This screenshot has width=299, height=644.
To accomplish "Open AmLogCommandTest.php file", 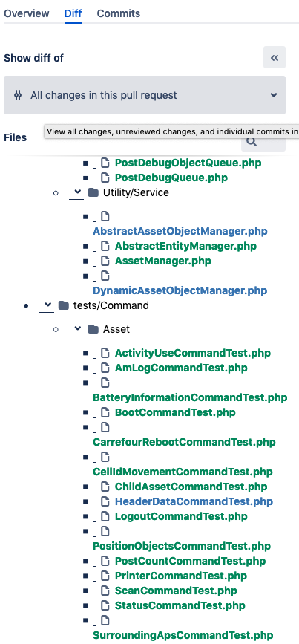I will [x=181, y=368].
